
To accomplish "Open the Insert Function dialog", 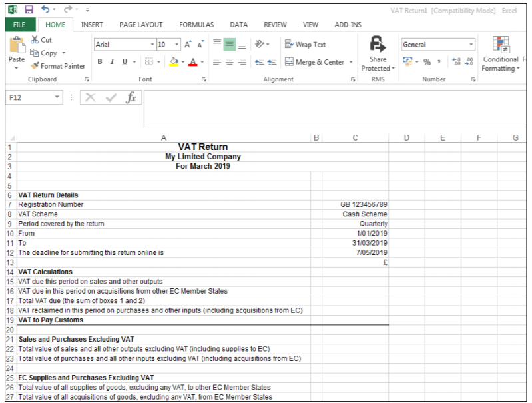I will tap(131, 97).
